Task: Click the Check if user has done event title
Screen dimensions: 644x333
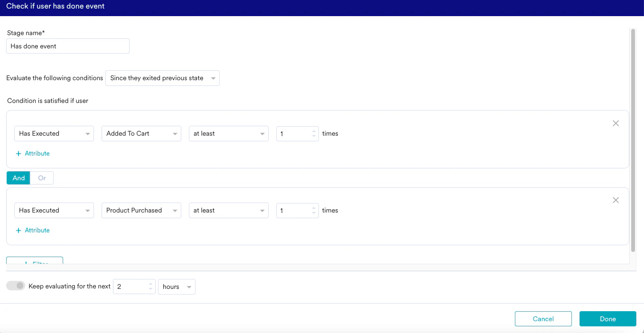Action: pyautogui.click(x=56, y=7)
